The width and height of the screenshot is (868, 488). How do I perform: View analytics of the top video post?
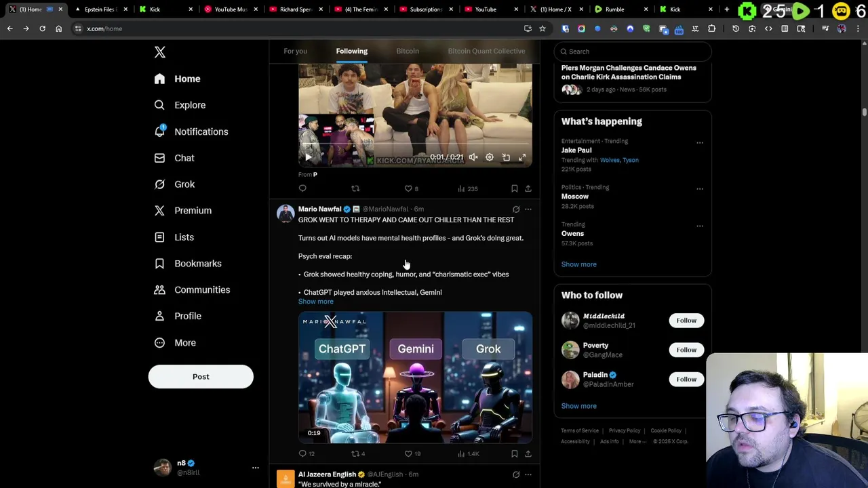click(467, 188)
